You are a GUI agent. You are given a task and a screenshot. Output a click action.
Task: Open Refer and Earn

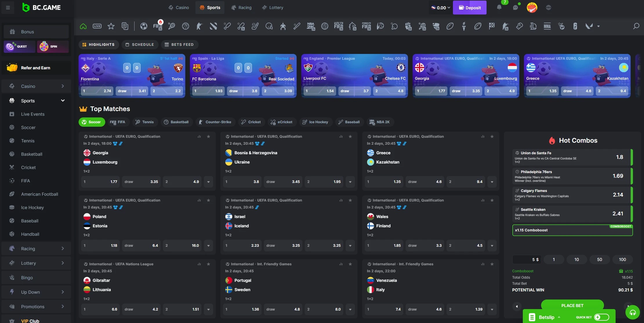(x=36, y=68)
